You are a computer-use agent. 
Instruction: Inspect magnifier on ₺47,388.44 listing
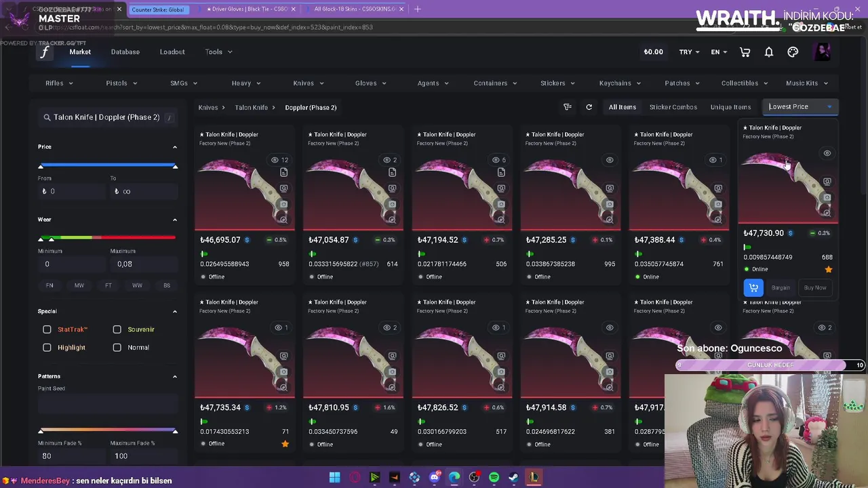click(718, 219)
